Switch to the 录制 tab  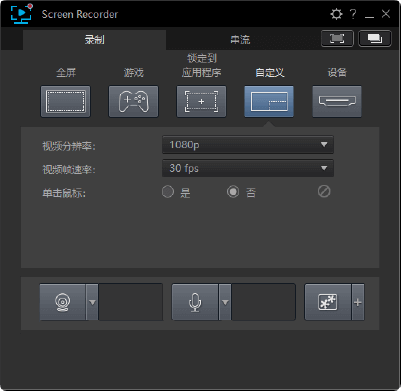(x=94, y=40)
